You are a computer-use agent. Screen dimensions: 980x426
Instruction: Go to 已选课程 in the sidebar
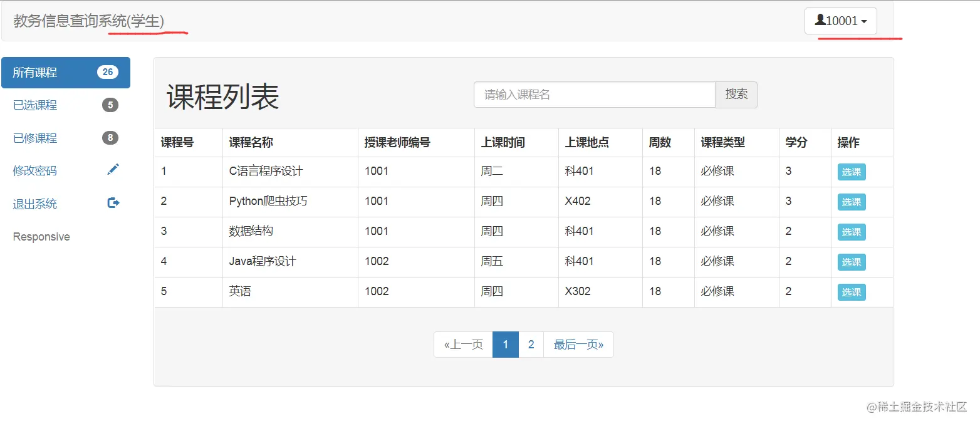(66, 105)
